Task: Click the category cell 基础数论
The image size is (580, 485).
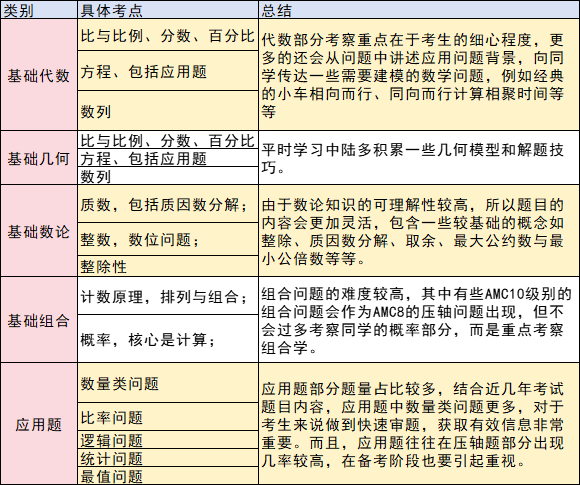Action: point(39,231)
